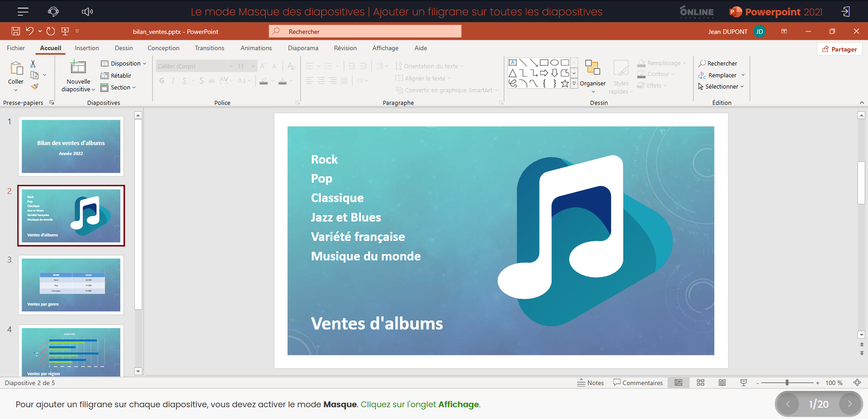This screenshot has width=868, height=419.
Task: Click thumbnail pane scroll down arrow
Action: pos(138,372)
